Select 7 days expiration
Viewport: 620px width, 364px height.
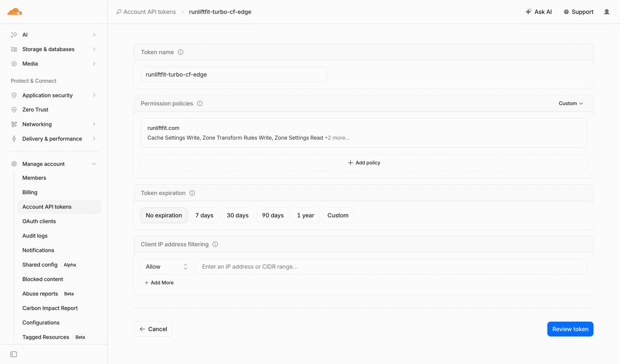coord(204,215)
